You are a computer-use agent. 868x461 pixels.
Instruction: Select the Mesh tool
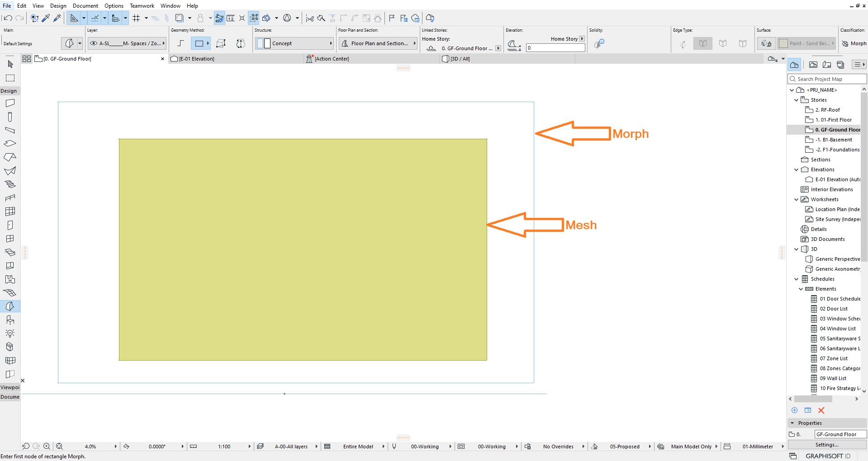(x=10, y=293)
